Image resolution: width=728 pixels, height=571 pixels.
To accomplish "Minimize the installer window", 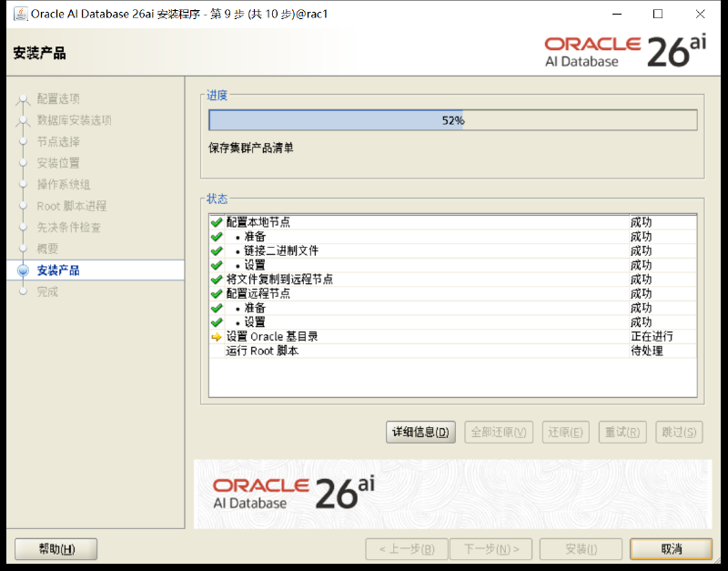I will point(617,14).
